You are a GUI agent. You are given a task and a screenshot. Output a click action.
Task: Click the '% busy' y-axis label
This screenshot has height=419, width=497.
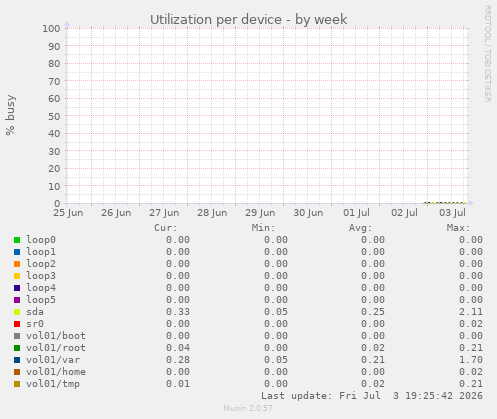(10, 115)
